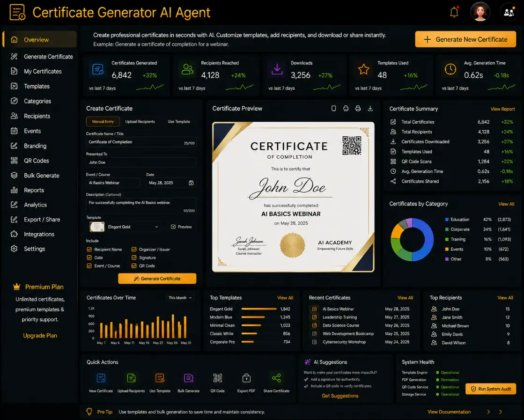
Task: Click the Upgrade Plan link
Action: (x=40, y=335)
